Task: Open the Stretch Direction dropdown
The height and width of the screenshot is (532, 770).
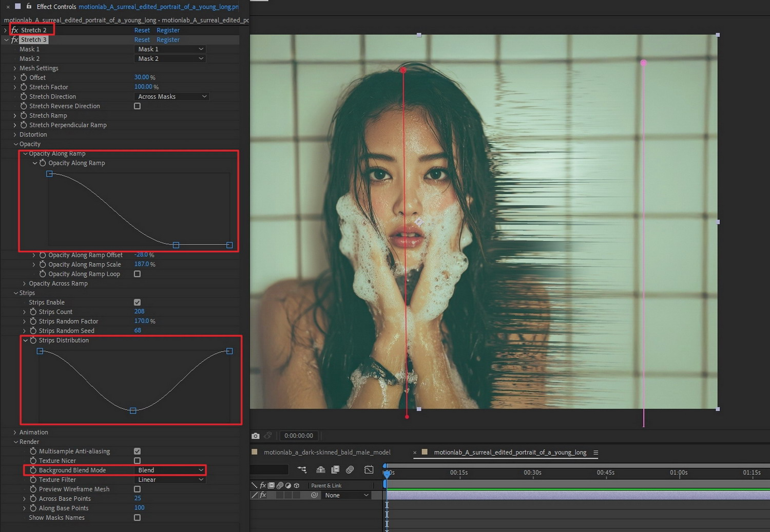Action: click(172, 97)
